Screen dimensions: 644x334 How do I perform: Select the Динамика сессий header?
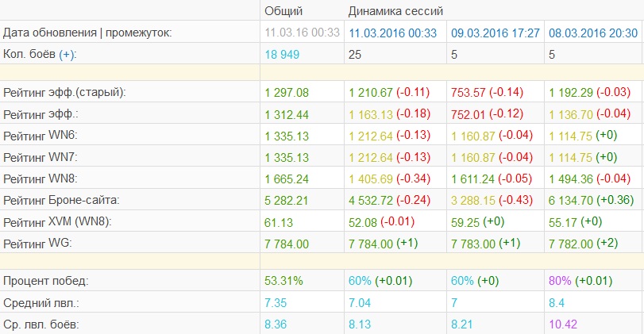pyautogui.click(x=395, y=10)
